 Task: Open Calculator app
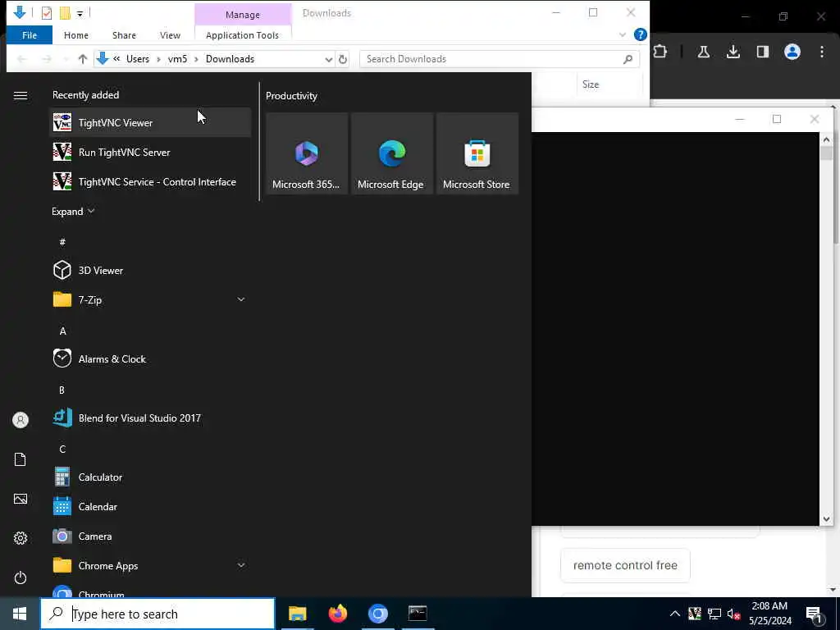point(150,477)
